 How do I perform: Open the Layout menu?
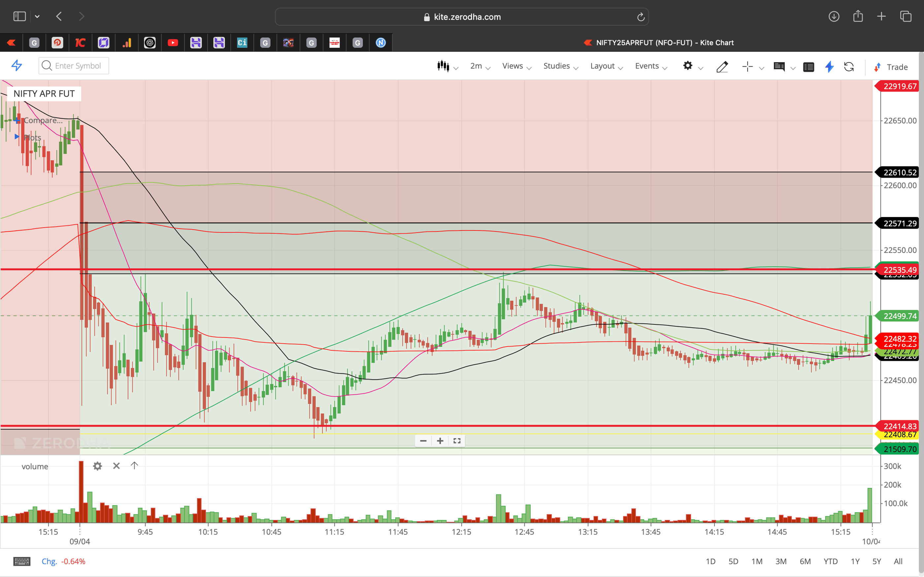(x=603, y=66)
